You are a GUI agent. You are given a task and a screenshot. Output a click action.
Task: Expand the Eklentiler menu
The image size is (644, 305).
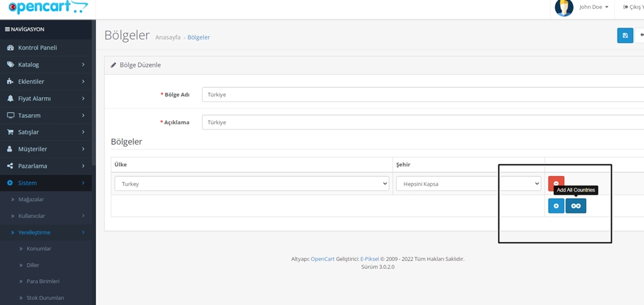[46, 81]
